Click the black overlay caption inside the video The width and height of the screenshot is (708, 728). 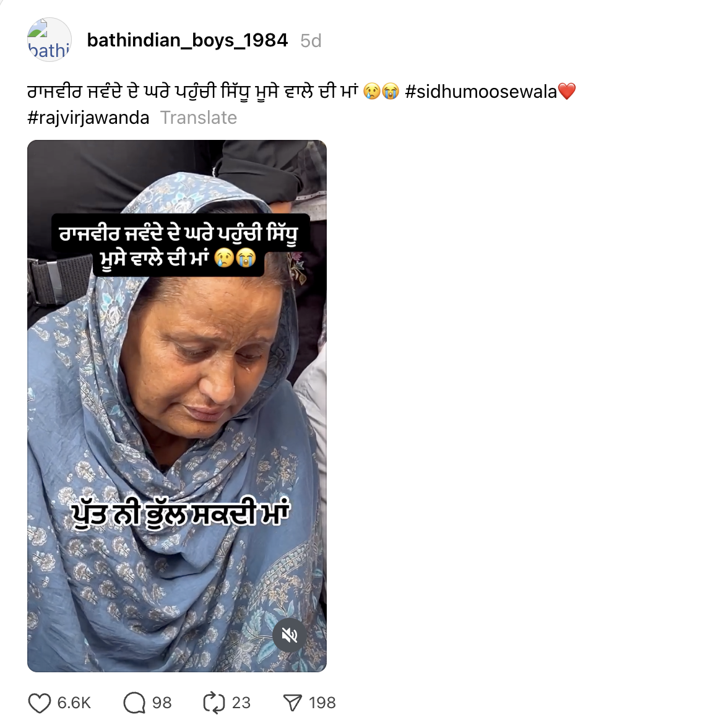pyautogui.click(x=180, y=245)
